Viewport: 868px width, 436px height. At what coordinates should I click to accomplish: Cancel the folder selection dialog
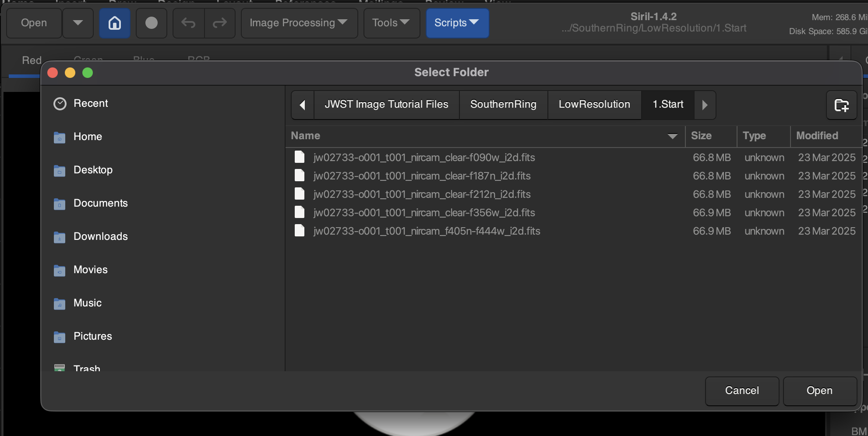[x=741, y=390]
